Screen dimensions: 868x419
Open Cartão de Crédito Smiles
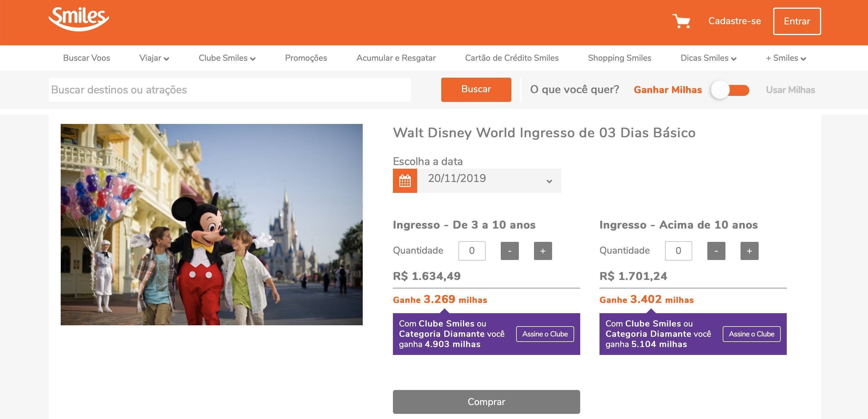pos(512,58)
